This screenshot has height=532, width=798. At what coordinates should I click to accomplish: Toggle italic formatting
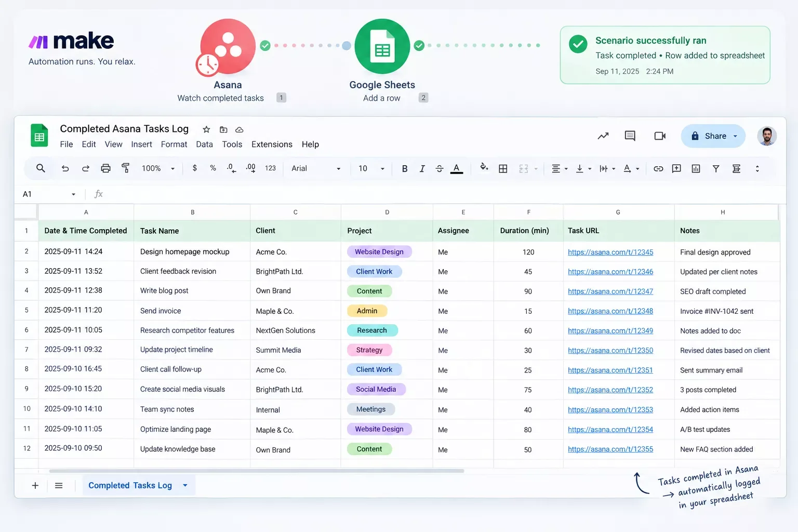(422, 168)
